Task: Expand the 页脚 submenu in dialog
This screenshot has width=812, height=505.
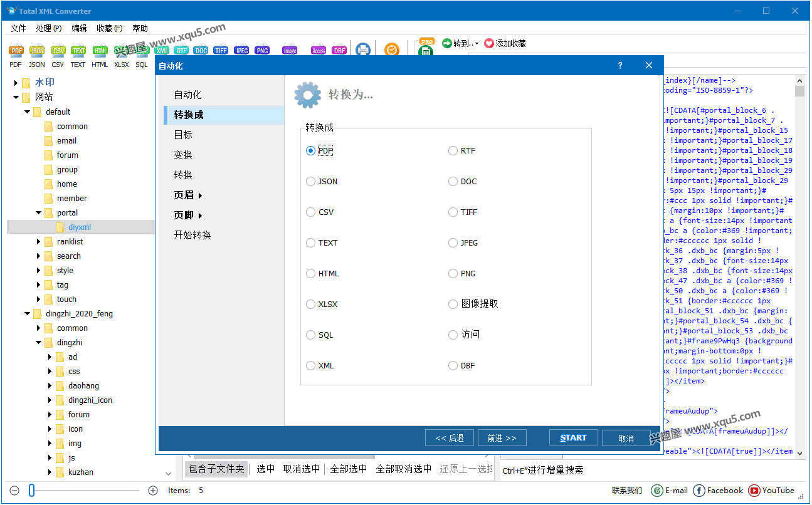Action: [200, 216]
